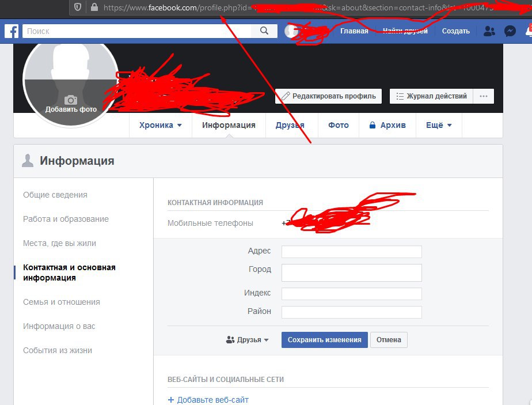Click the Добавьте веб-сайт link
Image resolution: width=532 pixels, height=405 pixels.
[x=212, y=400]
